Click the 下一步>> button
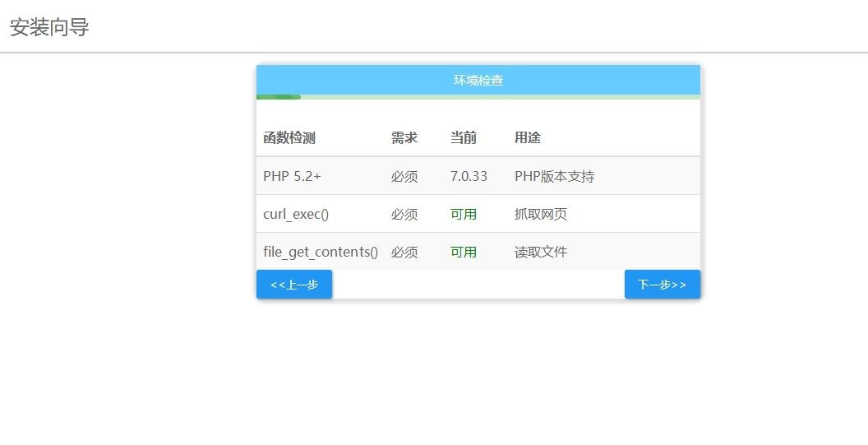This screenshot has height=445, width=868. click(x=662, y=285)
